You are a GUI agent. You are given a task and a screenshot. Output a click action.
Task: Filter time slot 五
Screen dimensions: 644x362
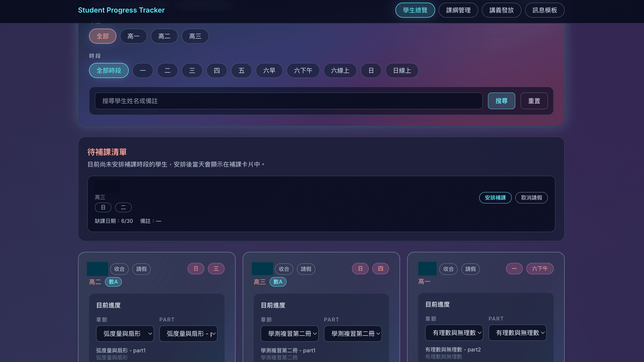242,70
